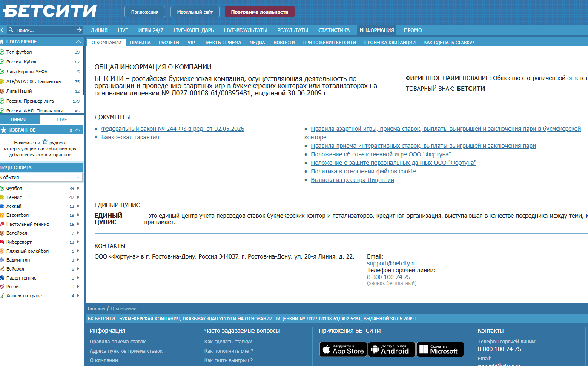Click the Теннис sport icon
This screenshot has height=366, width=588.
[x=2, y=197]
